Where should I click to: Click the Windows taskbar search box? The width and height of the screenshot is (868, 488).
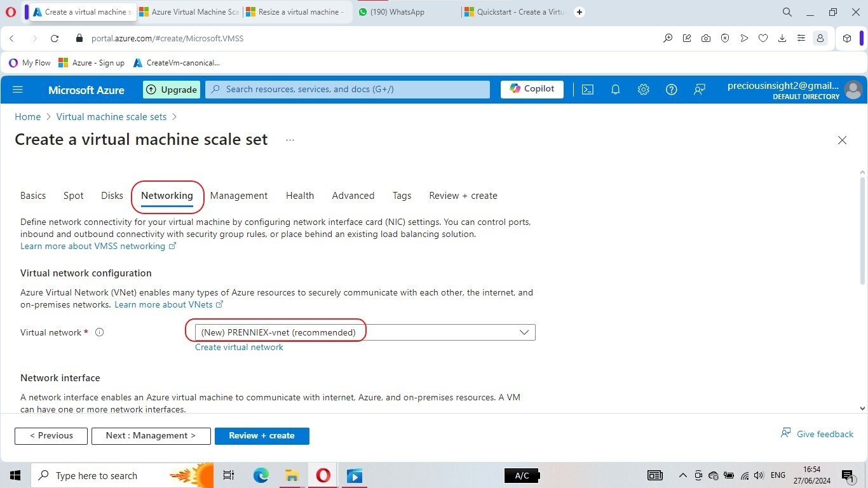(122, 475)
